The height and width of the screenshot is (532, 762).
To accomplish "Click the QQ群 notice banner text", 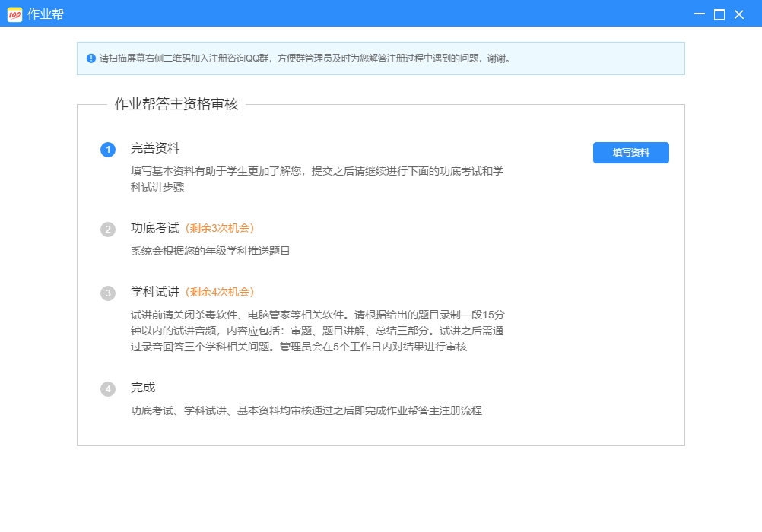I will pos(304,59).
